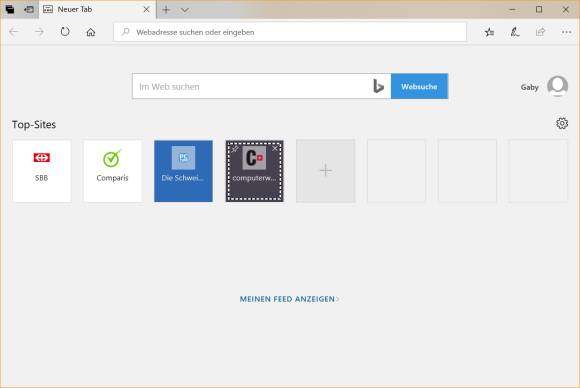This screenshot has width=580, height=388.
Task: Open the three-dot settings menu
Action: 566,32
